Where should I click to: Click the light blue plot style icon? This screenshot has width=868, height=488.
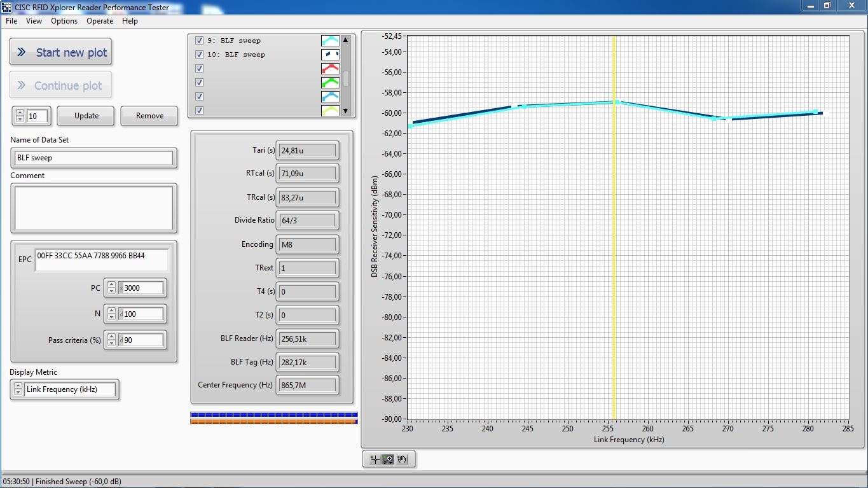point(330,97)
